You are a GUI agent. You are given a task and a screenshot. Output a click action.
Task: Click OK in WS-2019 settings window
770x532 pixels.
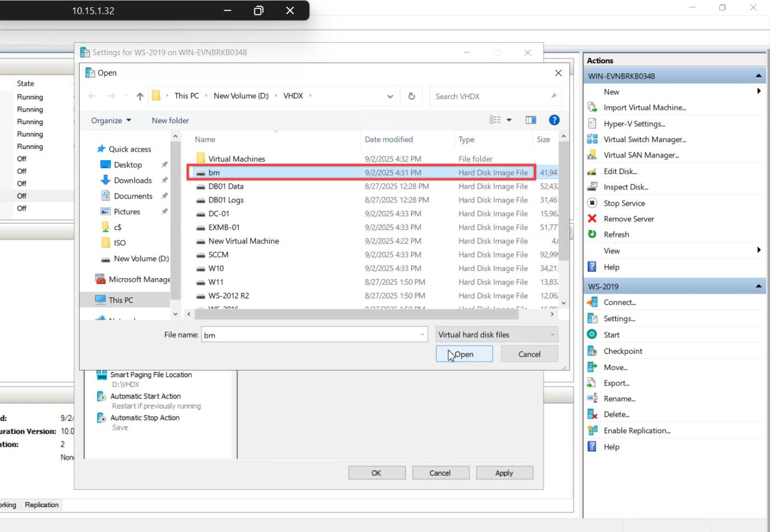[x=377, y=473]
